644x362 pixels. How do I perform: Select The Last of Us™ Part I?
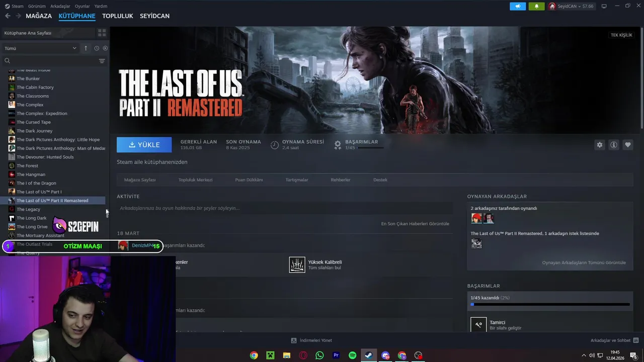(x=39, y=192)
